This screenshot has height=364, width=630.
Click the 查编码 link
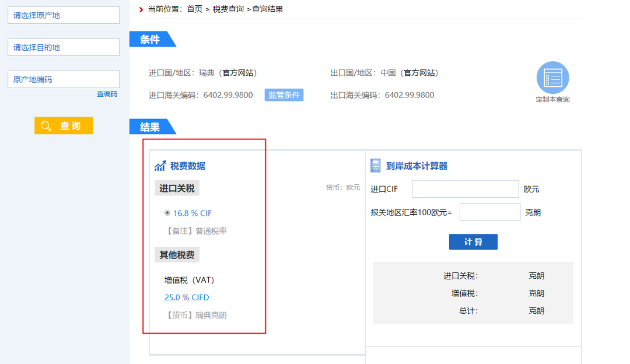tap(107, 94)
